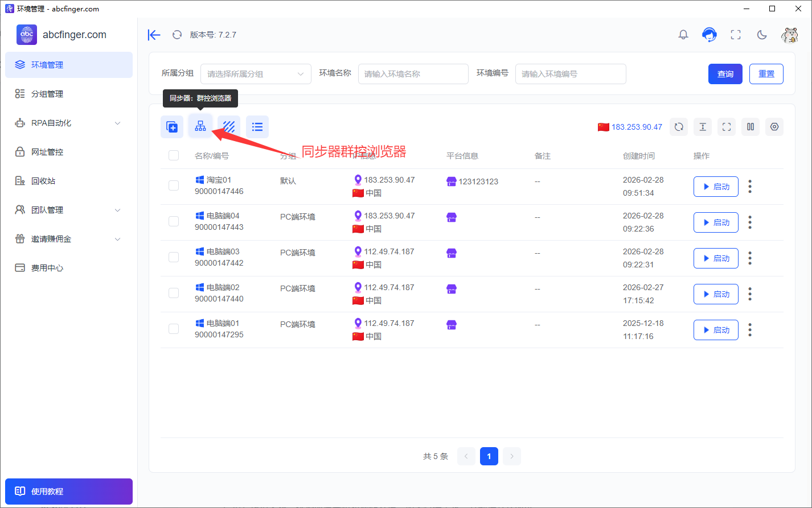812x508 pixels.
Task: Open table column settings icon
Action: [774, 127]
